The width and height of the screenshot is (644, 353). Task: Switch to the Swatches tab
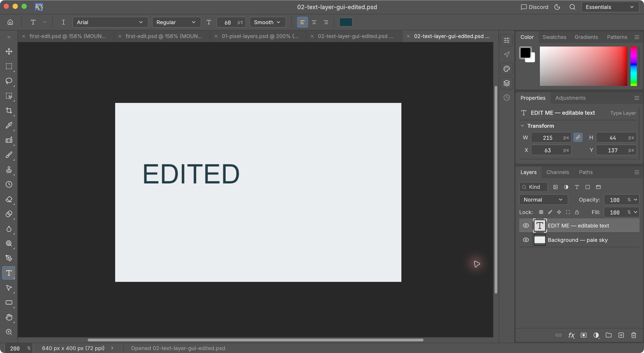coord(554,37)
